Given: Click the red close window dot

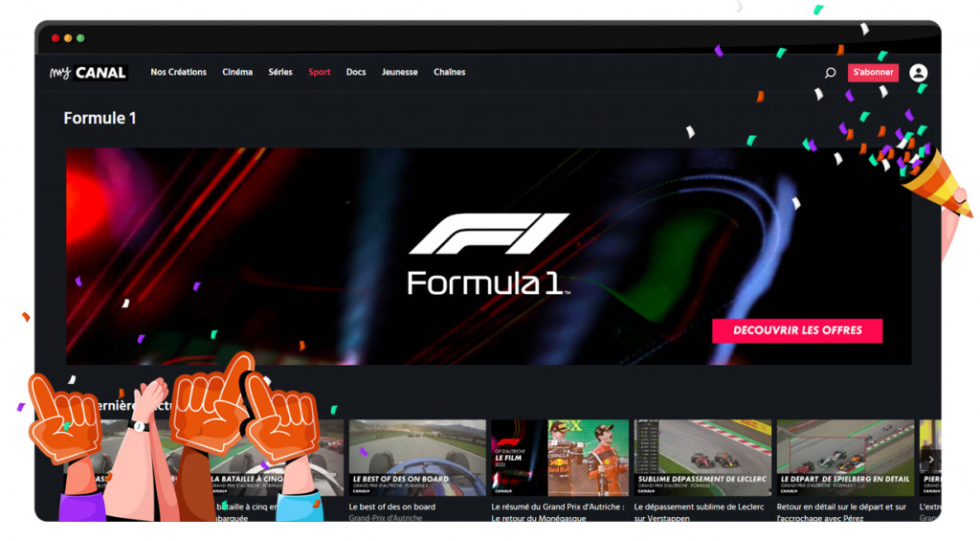Looking at the screenshot, I should pyautogui.click(x=56, y=38).
